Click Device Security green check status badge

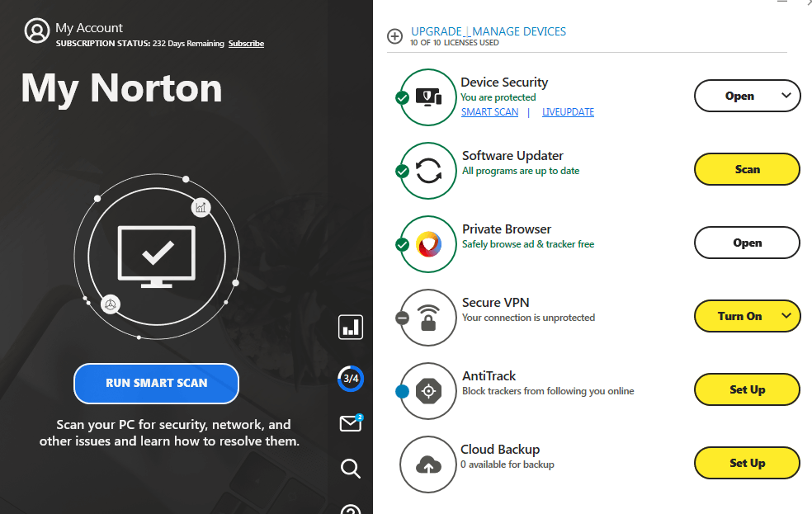[403, 97]
